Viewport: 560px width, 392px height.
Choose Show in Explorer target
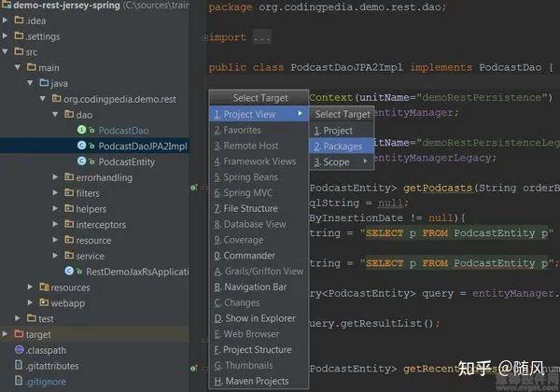click(259, 318)
